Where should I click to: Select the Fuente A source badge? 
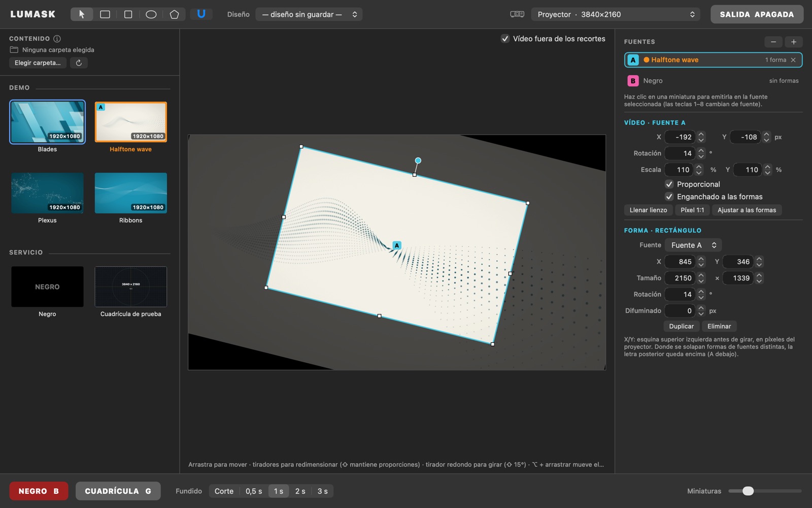tap(633, 60)
